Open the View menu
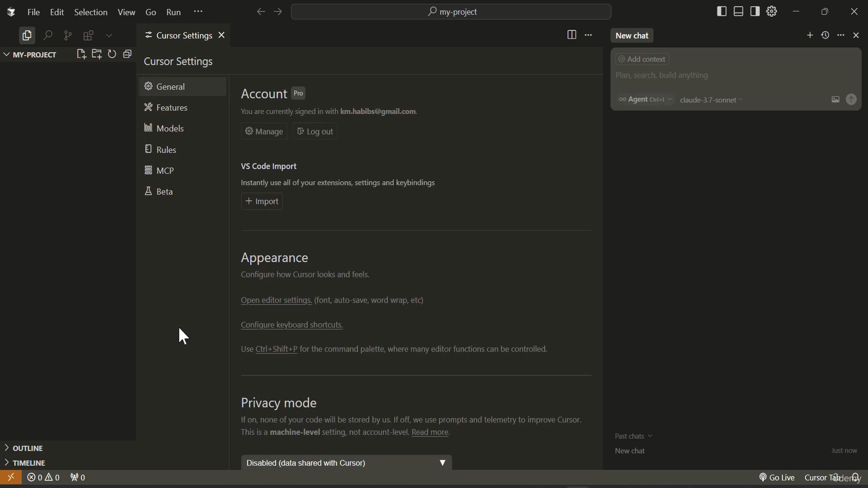Viewport: 868px width, 488px height. 127,12
